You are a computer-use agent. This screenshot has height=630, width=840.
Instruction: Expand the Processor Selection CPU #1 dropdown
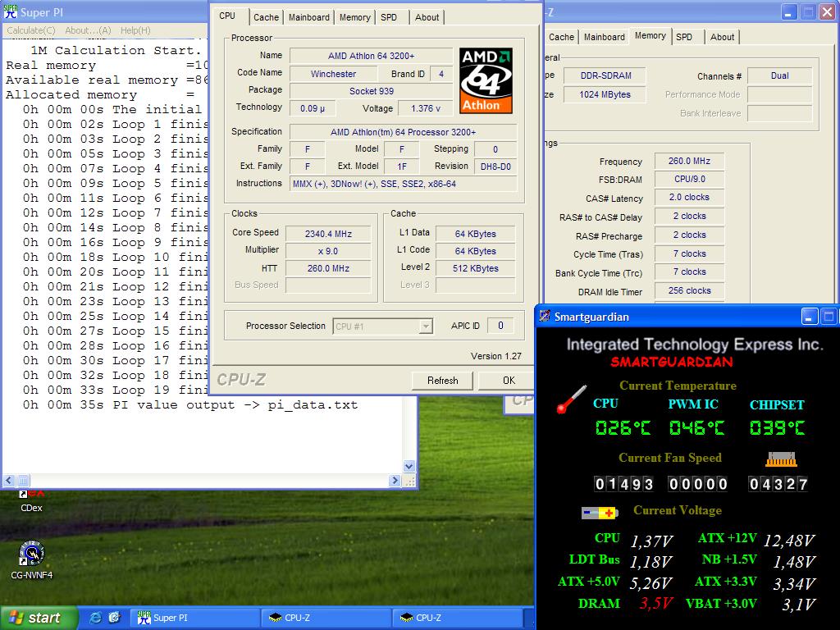426,326
